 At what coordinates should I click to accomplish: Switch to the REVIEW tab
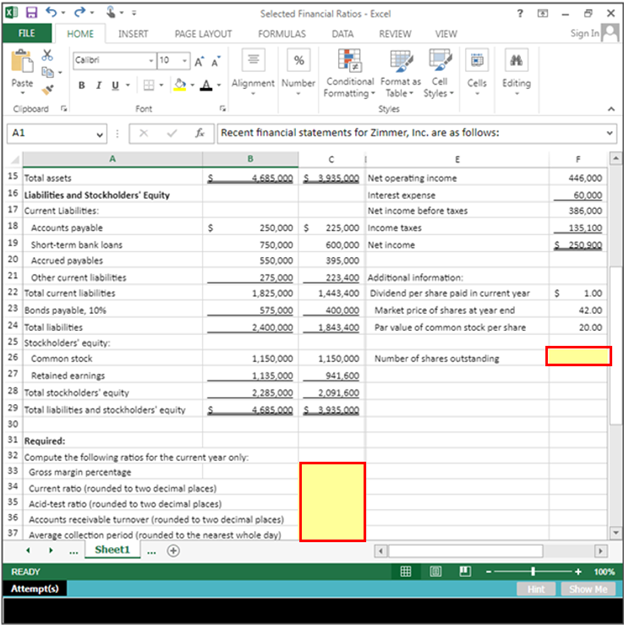coord(395,34)
